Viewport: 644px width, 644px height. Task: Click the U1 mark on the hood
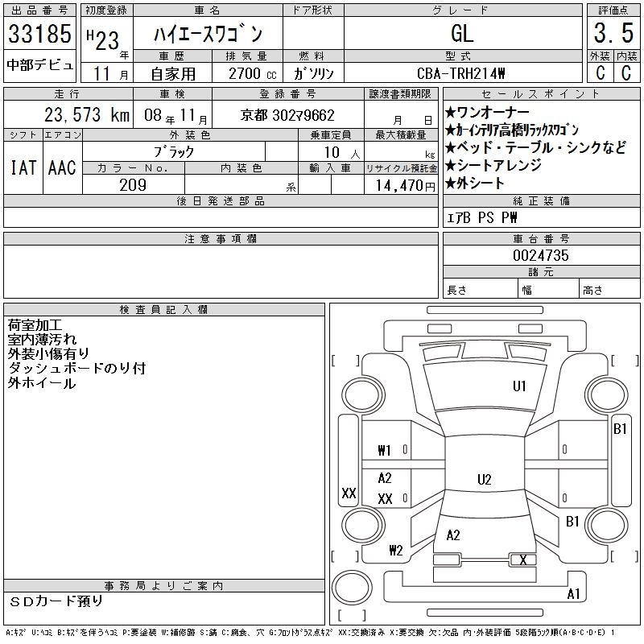coord(519,386)
